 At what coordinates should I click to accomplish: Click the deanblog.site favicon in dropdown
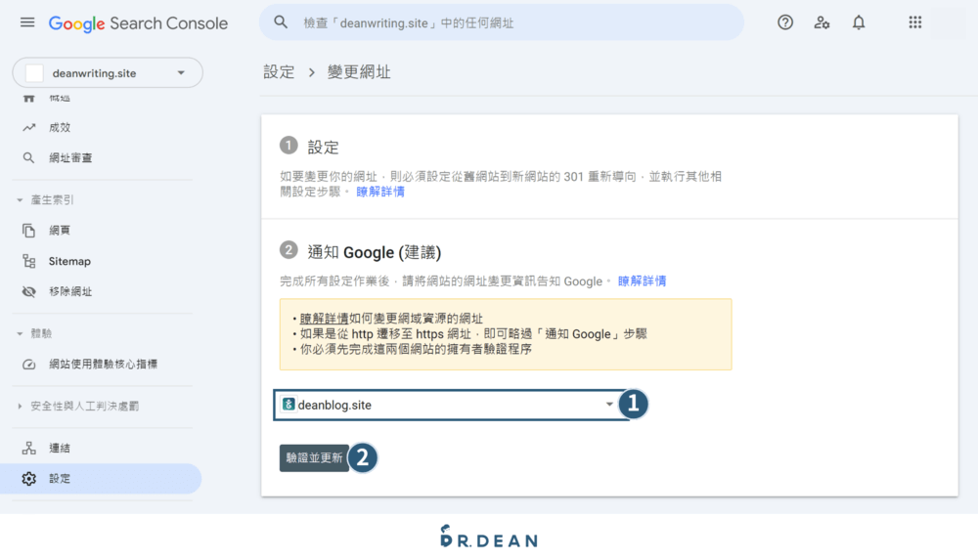(289, 404)
